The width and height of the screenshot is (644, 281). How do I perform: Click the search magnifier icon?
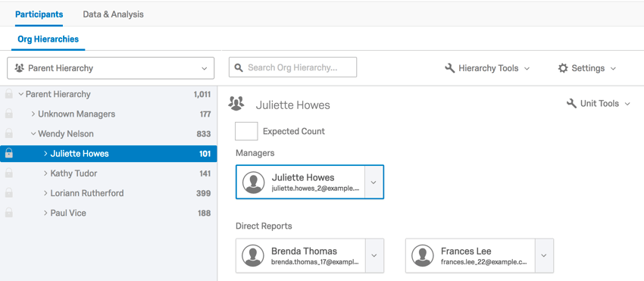coord(239,67)
